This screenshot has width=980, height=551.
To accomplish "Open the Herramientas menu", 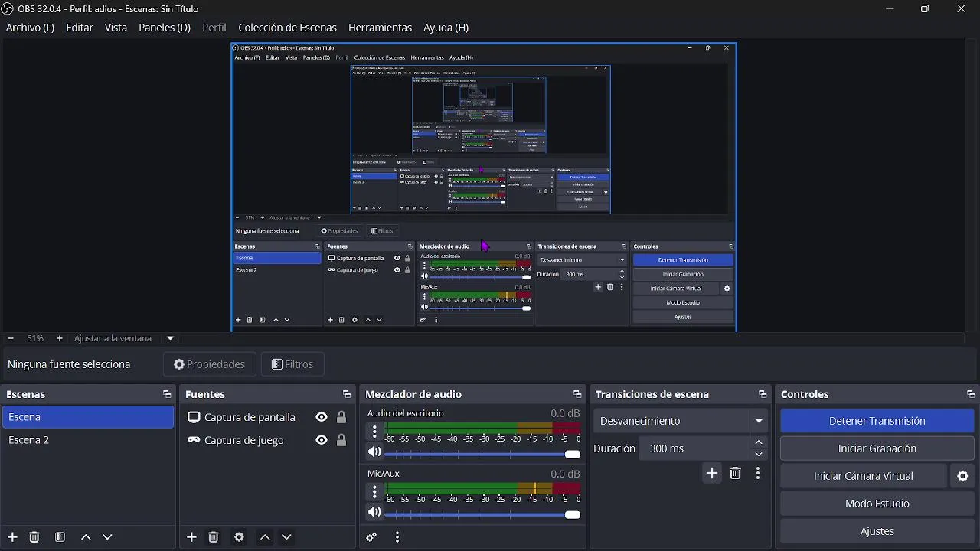I will click(x=380, y=28).
